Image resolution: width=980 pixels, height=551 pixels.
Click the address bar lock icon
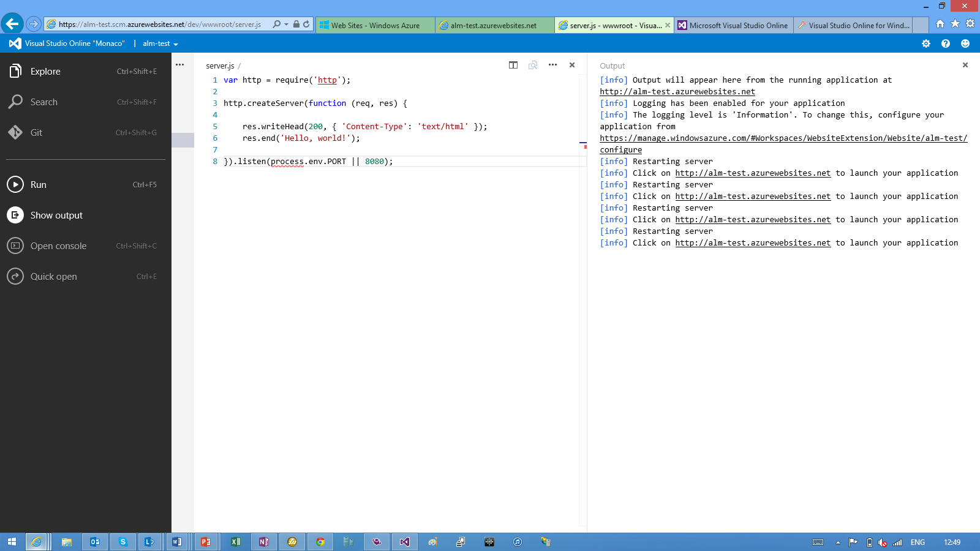tap(296, 24)
